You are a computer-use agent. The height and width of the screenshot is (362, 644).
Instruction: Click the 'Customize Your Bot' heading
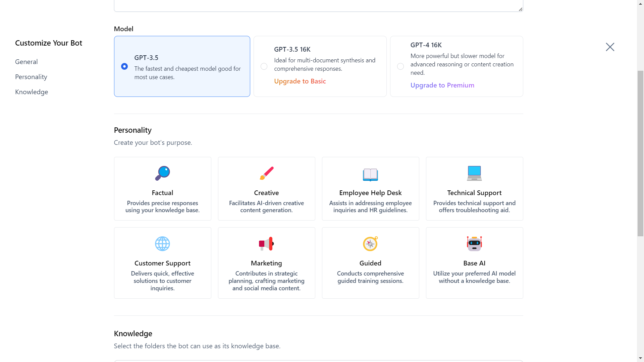tap(49, 43)
